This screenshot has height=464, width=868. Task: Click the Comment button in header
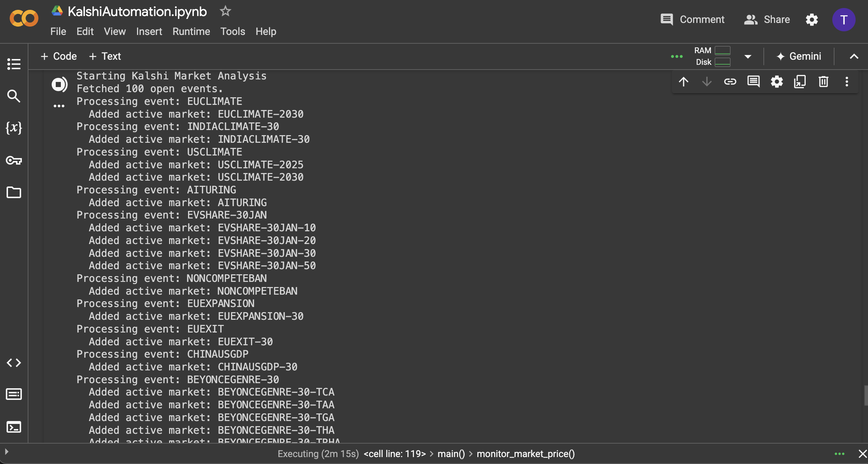692,19
